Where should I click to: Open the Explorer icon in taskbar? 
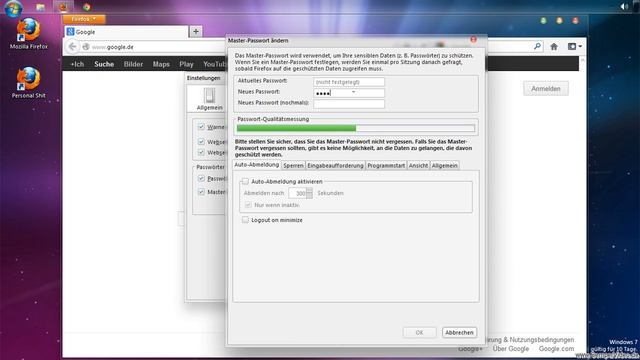(40, 7)
